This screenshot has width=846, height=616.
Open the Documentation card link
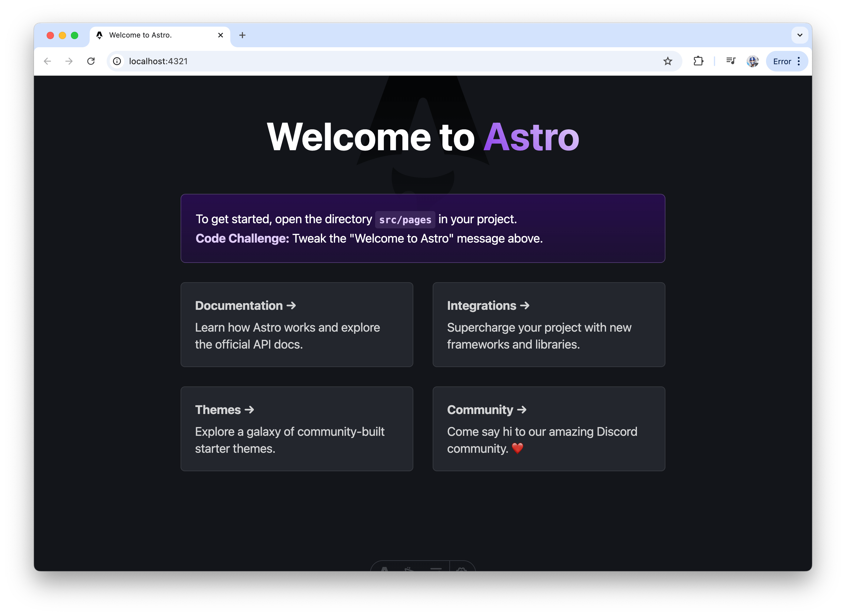tap(297, 324)
